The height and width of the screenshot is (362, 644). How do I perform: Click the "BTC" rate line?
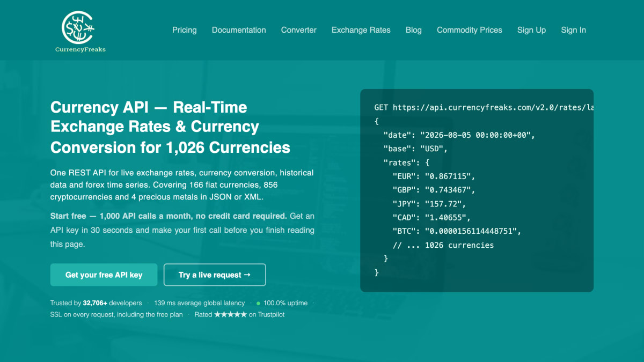click(x=457, y=231)
